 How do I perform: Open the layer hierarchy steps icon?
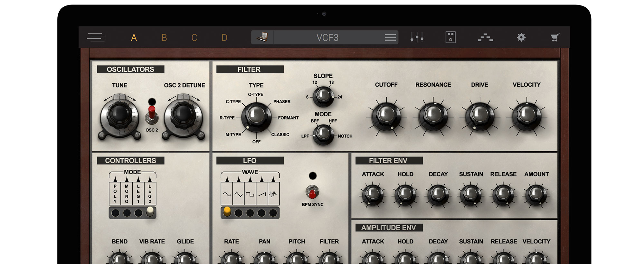tap(485, 37)
